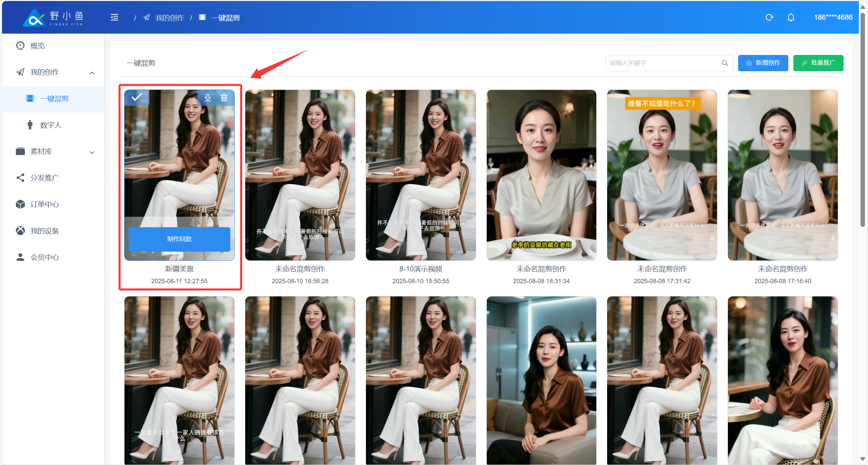Click the search magnifier icon
Screen dimensions: 868x465
(x=725, y=63)
